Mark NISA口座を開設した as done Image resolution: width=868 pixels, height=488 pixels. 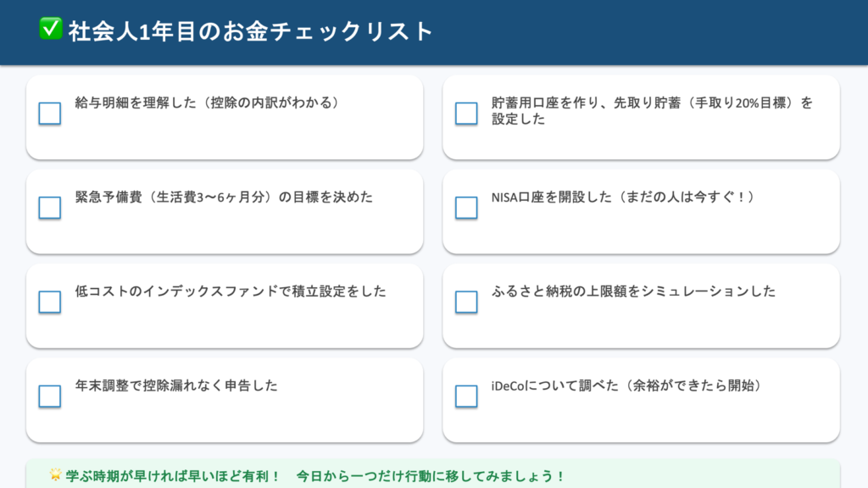[466, 208]
